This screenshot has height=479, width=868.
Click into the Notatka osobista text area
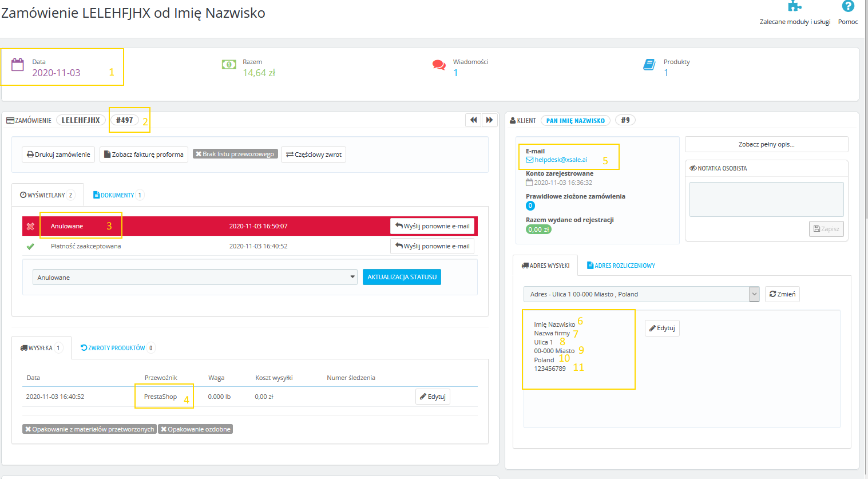766,199
